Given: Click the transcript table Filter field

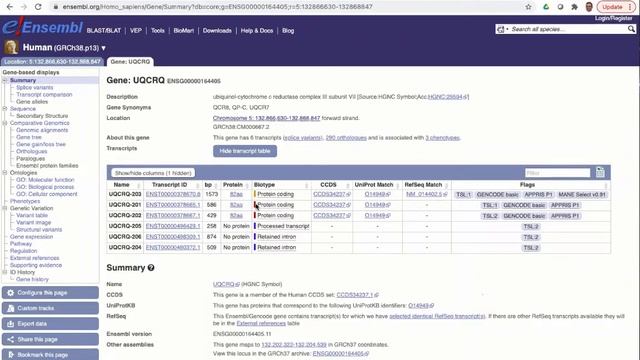Looking at the screenshot, I should tap(558, 173).
